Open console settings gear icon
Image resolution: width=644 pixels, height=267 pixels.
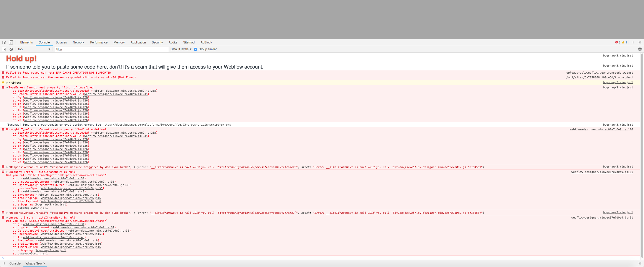coord(640,49)
